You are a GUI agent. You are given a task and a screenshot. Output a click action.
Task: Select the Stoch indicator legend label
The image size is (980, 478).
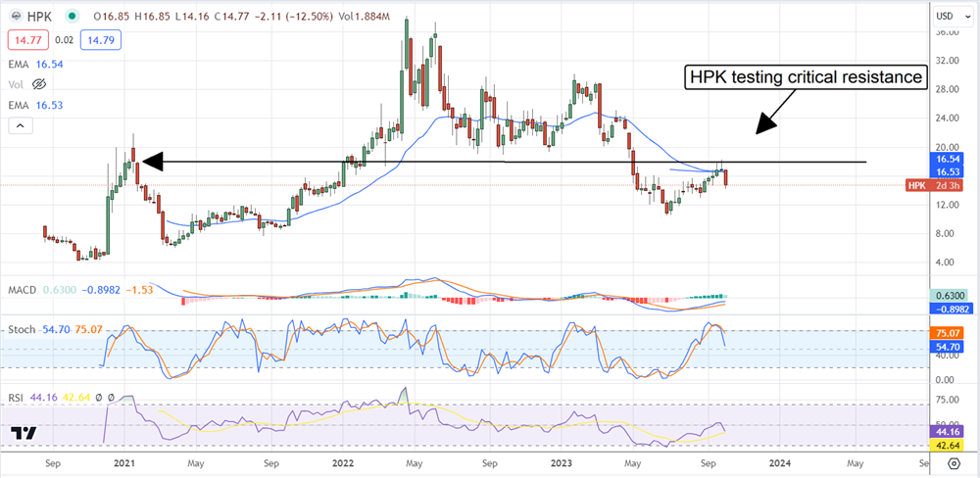click(x=20, y=328)
